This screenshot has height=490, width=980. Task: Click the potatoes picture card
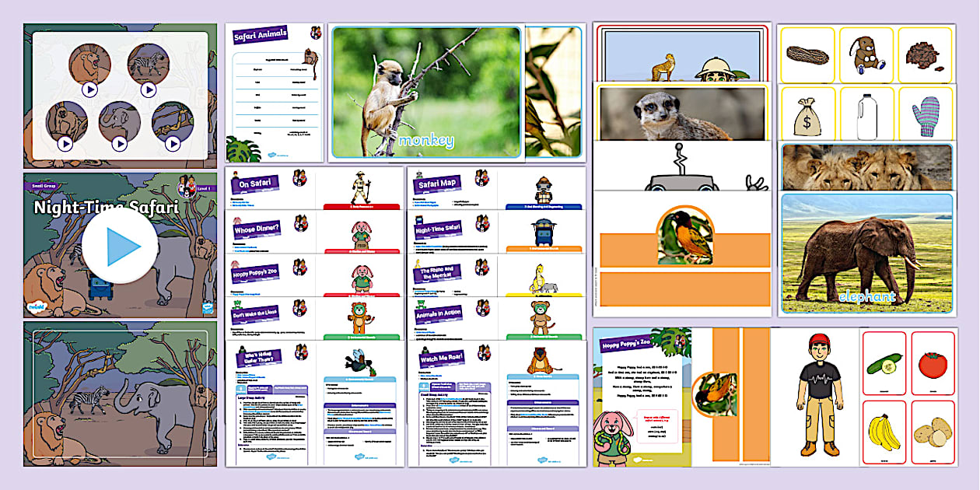pos(931,432)
